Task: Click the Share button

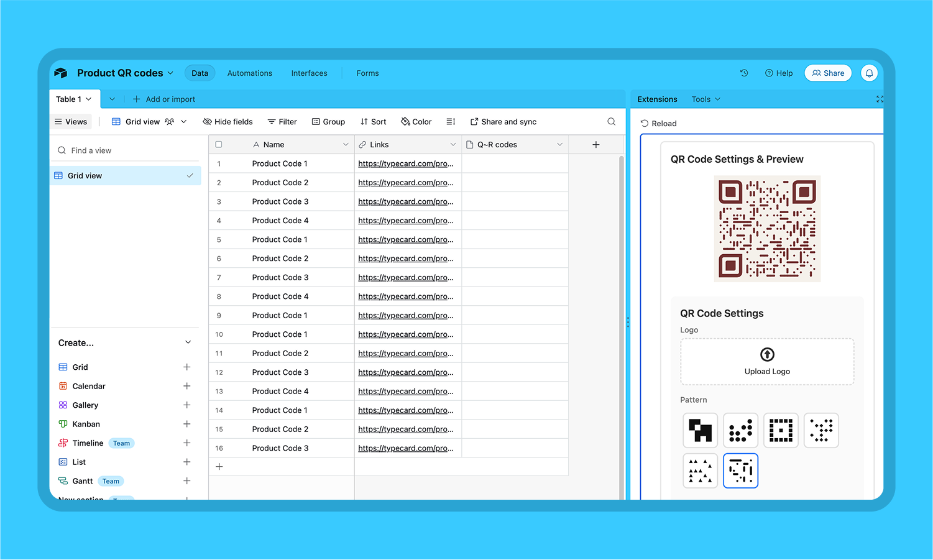Action: (828, 73)
